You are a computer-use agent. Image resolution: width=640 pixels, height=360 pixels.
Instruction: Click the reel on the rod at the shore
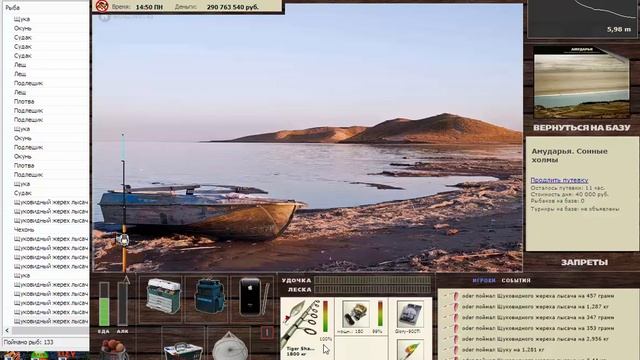(123, 239)
